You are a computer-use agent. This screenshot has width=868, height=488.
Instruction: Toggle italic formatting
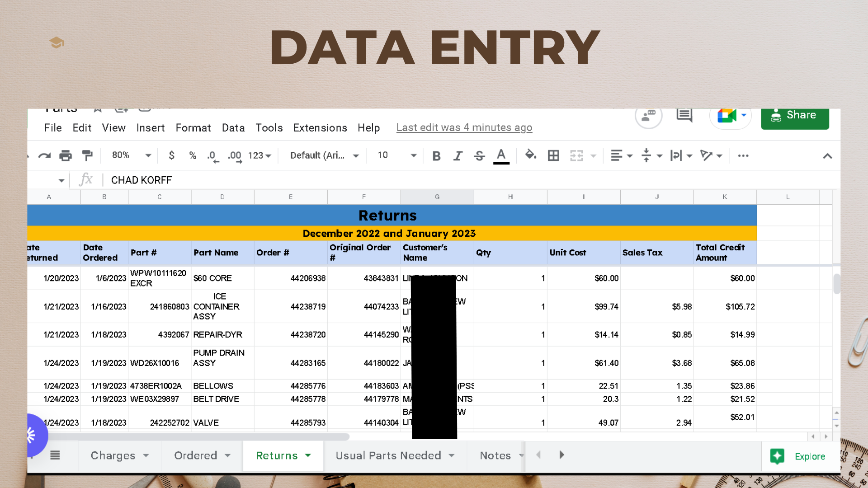[458, 156]
